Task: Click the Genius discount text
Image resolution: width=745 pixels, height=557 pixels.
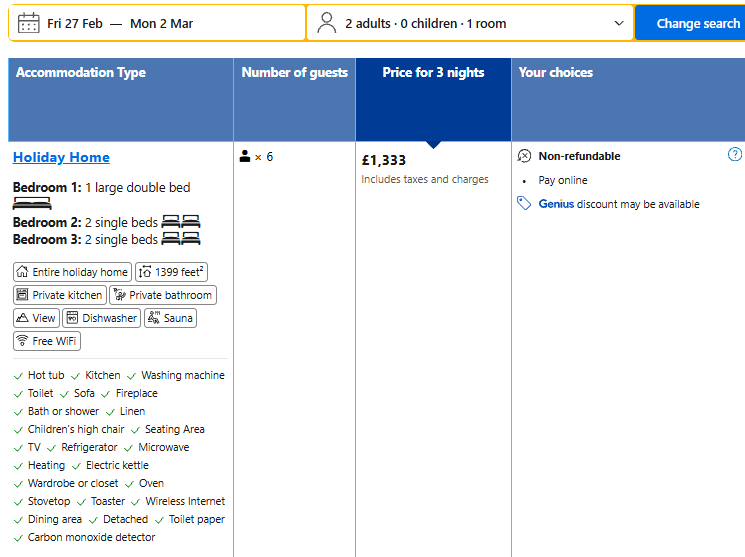Action: point(557,204)
